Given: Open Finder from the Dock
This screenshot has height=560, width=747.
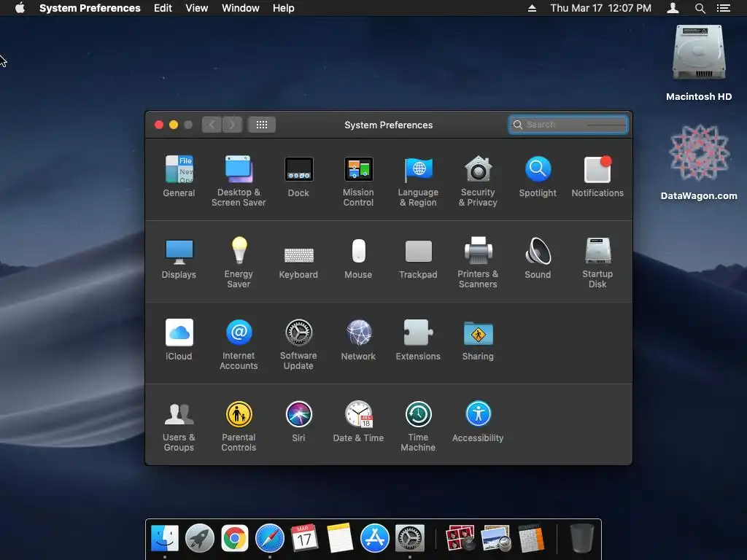Looking at the screenshot, I should pyautogui.click(x=165, y=538).
